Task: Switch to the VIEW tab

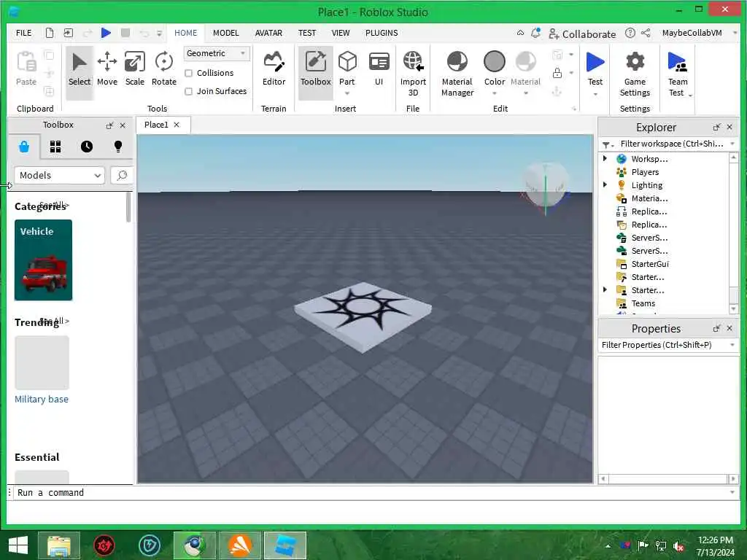Action: (x=341, y=33)
